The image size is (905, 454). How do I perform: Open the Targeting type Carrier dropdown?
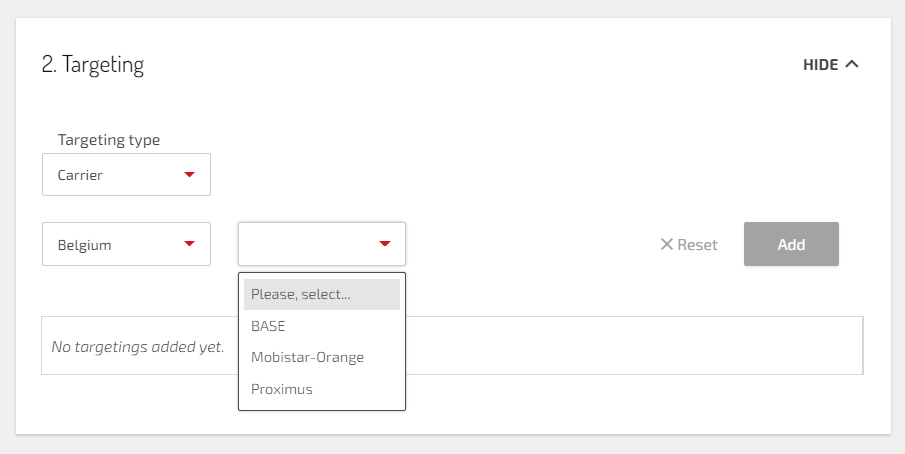pos(126,175)
